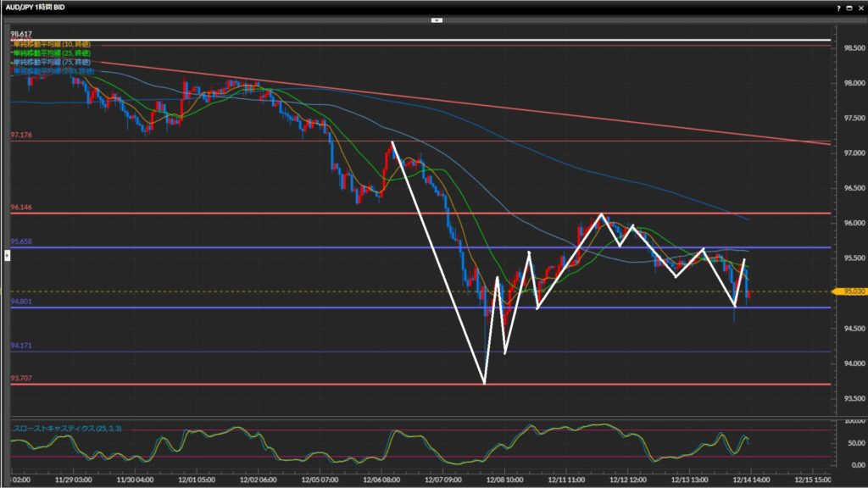Image resolution: width=868 pixels, height=488 pixels.
Task: Click the help question mark icon
Action: (838, 7)
